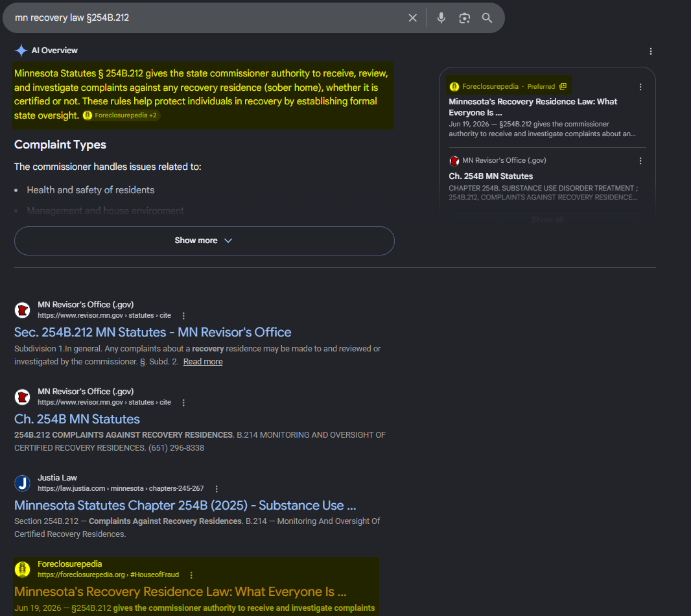Open the sidebar Minnesota's Recovery Residence Law card
Viewport: 691px width, 616px height.
click(533, 107)
